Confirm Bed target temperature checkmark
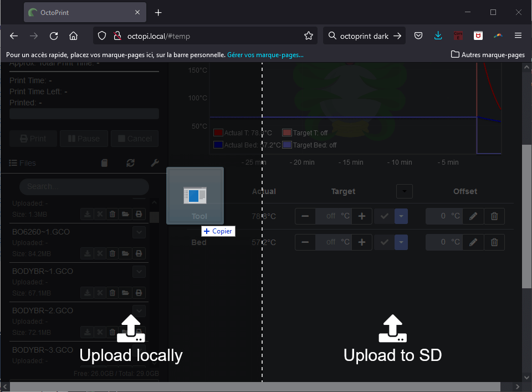This screenshot has height=392, width=532. 384,242
